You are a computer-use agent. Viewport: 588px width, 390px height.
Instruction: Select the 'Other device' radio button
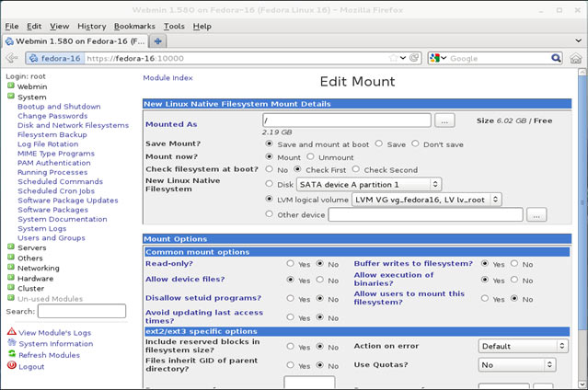click(x=269, y=214)
